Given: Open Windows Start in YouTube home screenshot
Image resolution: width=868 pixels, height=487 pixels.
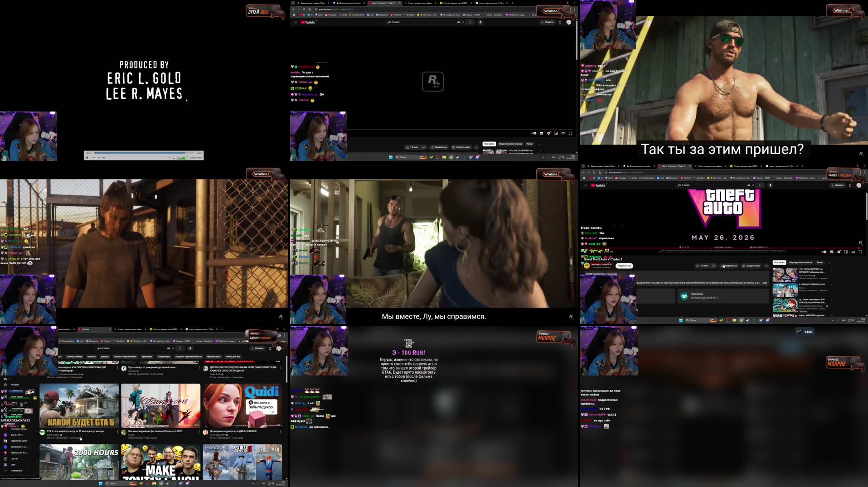Looking at the screenshot, I should point(101,483).
